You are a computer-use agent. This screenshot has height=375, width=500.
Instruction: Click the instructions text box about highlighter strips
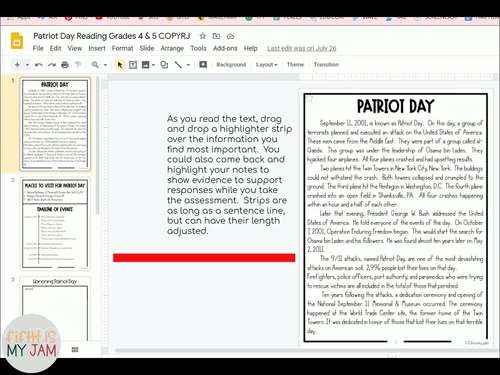[229, 175]
